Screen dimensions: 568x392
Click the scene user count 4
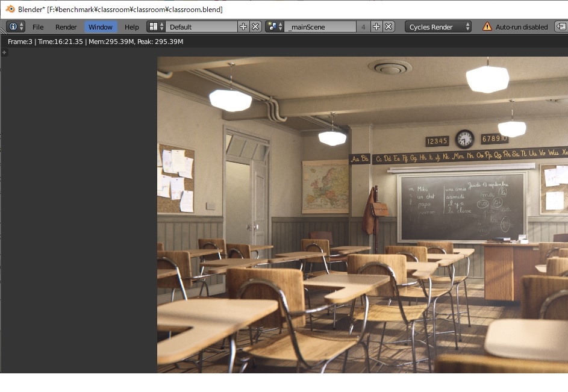click(363, 27)
